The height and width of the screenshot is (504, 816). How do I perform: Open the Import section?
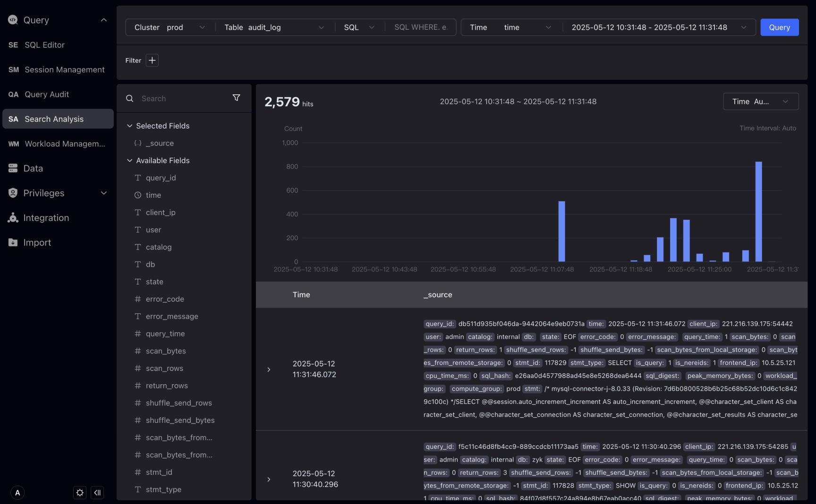click(x=37, y=243)
